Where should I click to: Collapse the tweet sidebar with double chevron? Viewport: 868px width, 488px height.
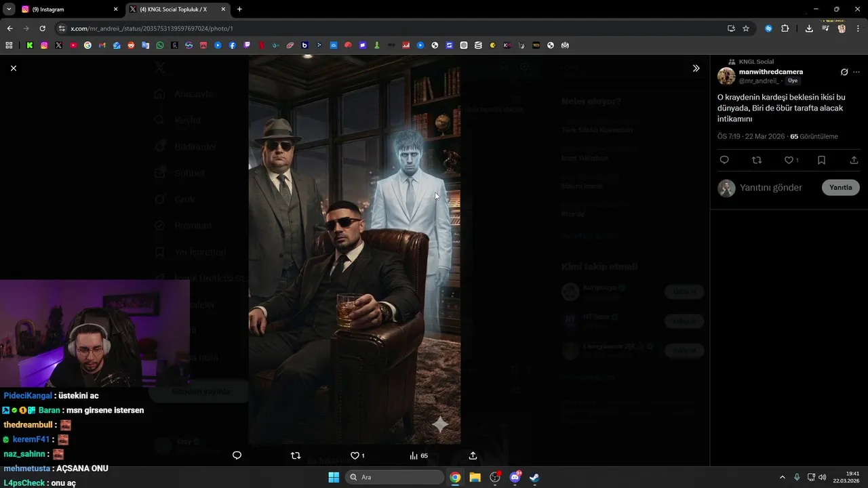coord(696,68)
